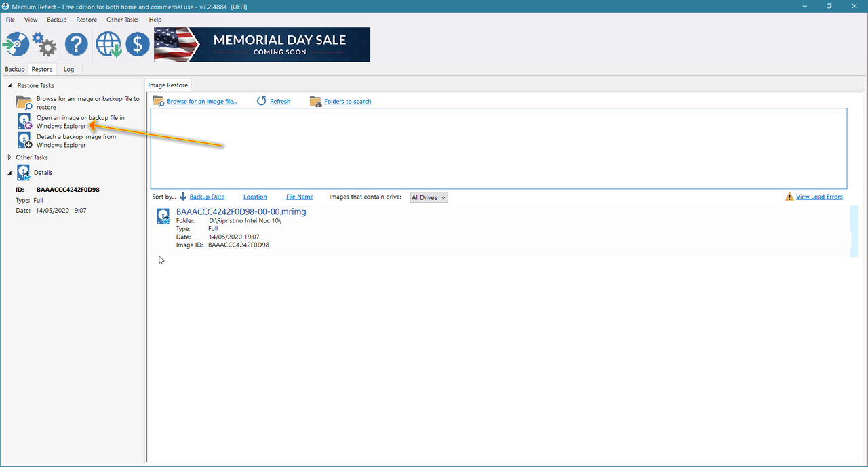Screen dimensions: 868x467
Task: Click the image list vertical scrollbar
Action: [x=853, y=231]
